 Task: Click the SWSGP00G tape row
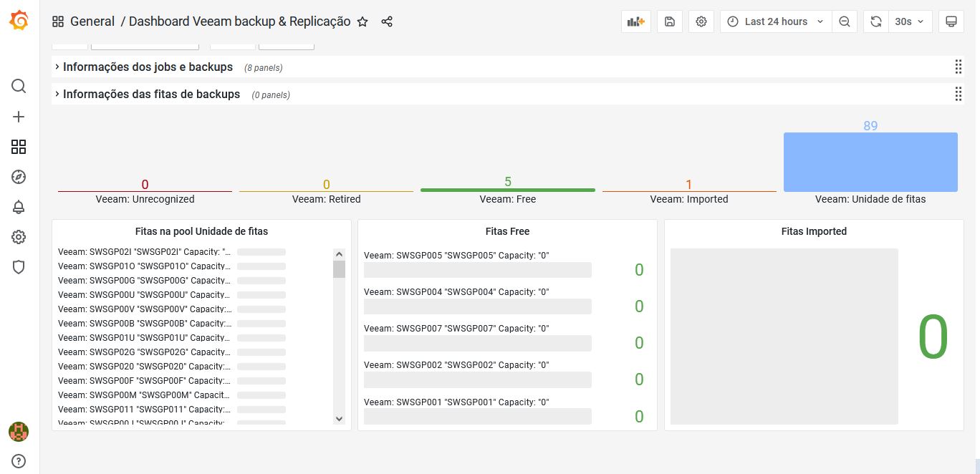[x=172, y=281]
